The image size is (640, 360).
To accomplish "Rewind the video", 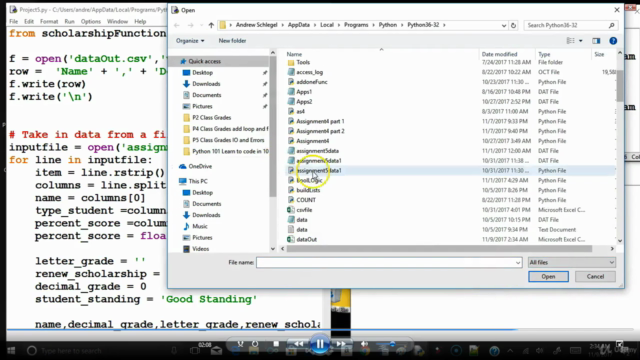I will (298, 344).
